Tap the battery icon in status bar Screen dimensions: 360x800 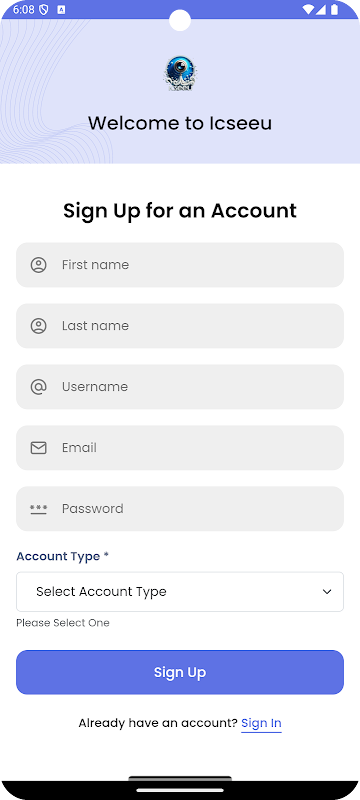pos(334,10)
